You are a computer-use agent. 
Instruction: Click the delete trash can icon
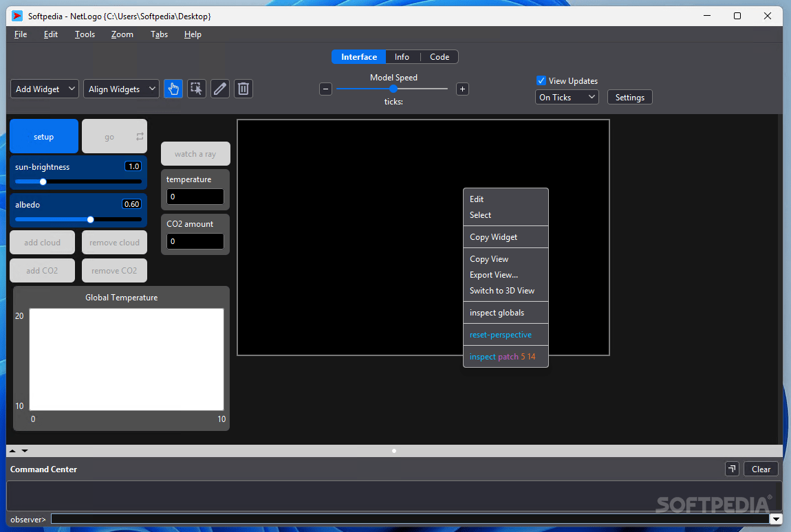pos(243,89)
